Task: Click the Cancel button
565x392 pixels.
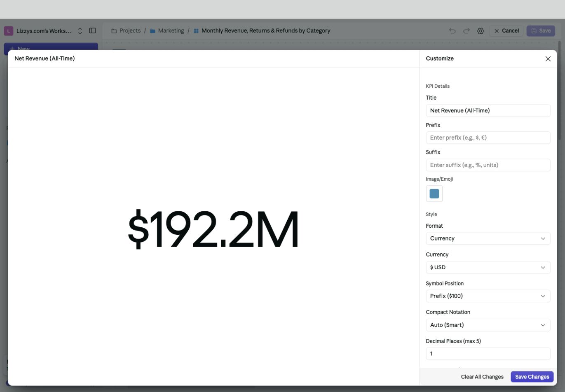Action: tap(506, 31)
